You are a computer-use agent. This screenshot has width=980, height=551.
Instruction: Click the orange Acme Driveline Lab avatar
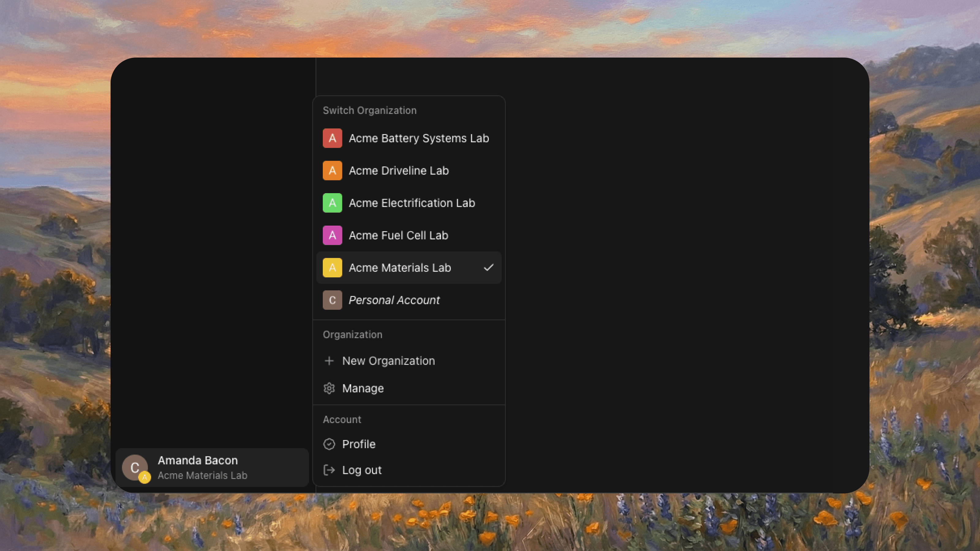[332, 171]
